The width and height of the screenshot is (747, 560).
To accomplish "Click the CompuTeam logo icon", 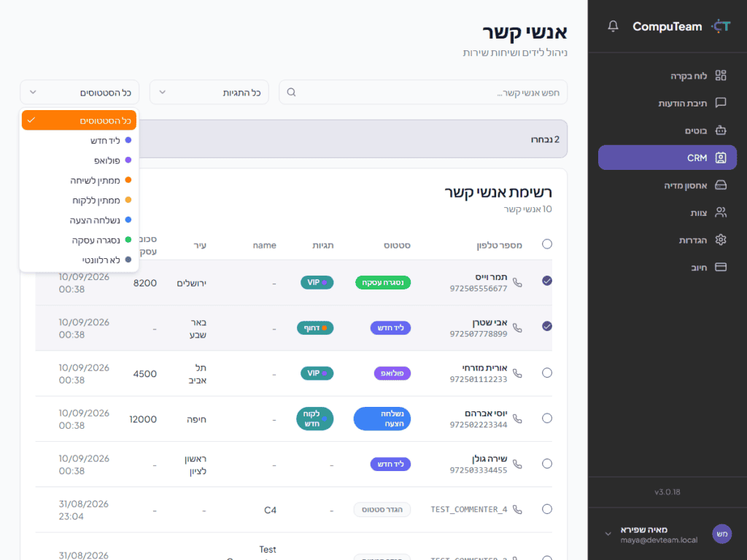I will (721, 26).
